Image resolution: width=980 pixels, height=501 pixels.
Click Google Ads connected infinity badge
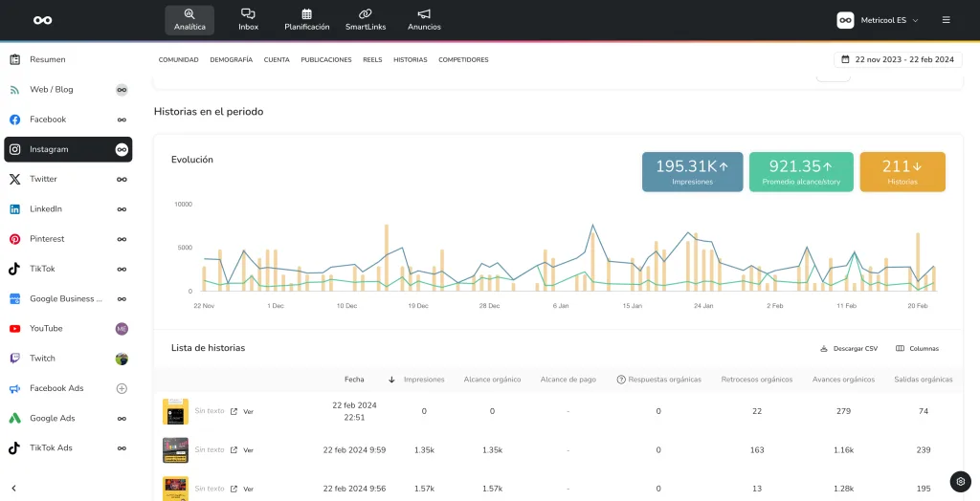[122, 419]
